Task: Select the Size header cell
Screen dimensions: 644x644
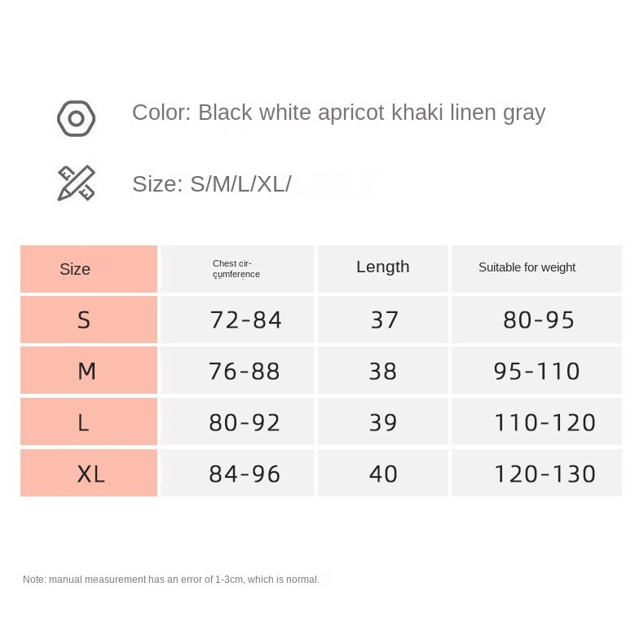Action: pyautogui.click(x=88, y=269)
